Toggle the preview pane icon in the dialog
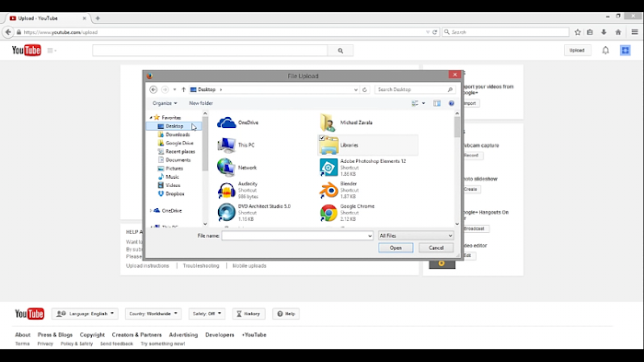The width and height of the screenshot is (644, 362). [x=437, y=103]
